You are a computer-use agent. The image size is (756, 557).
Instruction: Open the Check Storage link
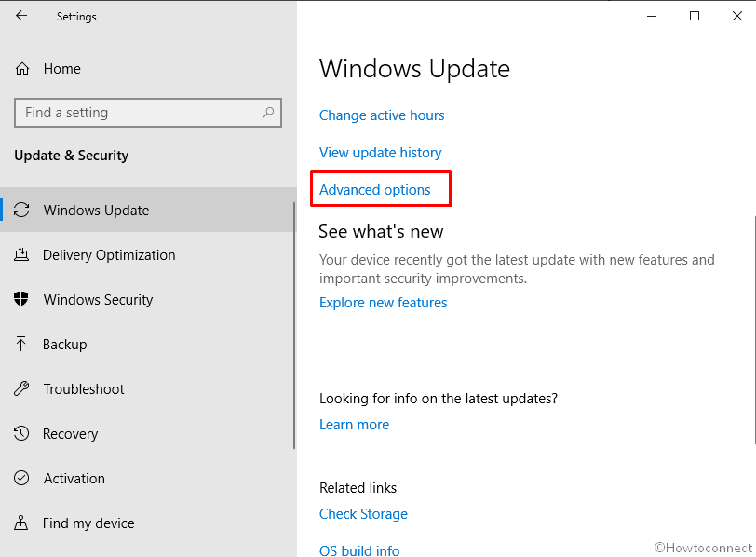pos(363,514)
